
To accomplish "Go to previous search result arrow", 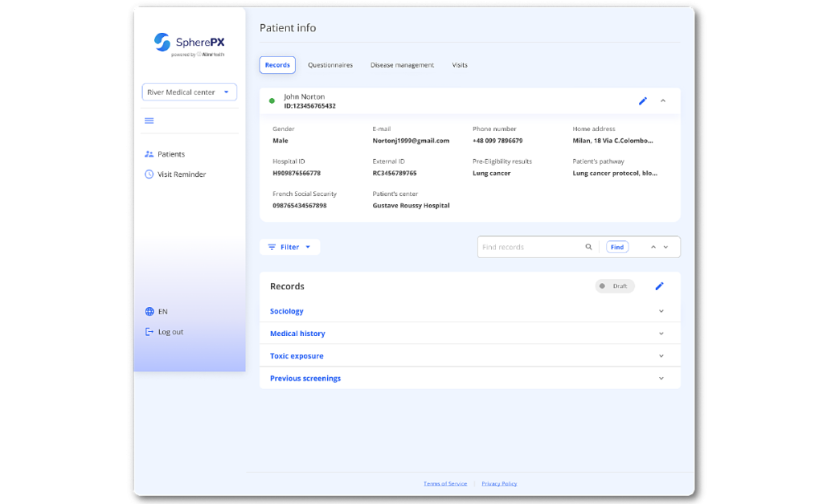I will pyautogui.click(x=653, y=247).
